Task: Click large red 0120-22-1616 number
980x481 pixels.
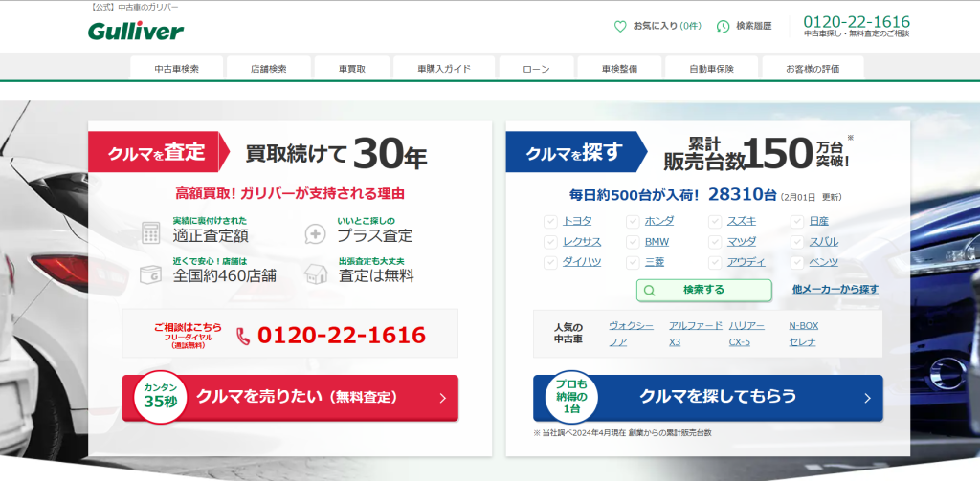Action: (x=342, y=336)
